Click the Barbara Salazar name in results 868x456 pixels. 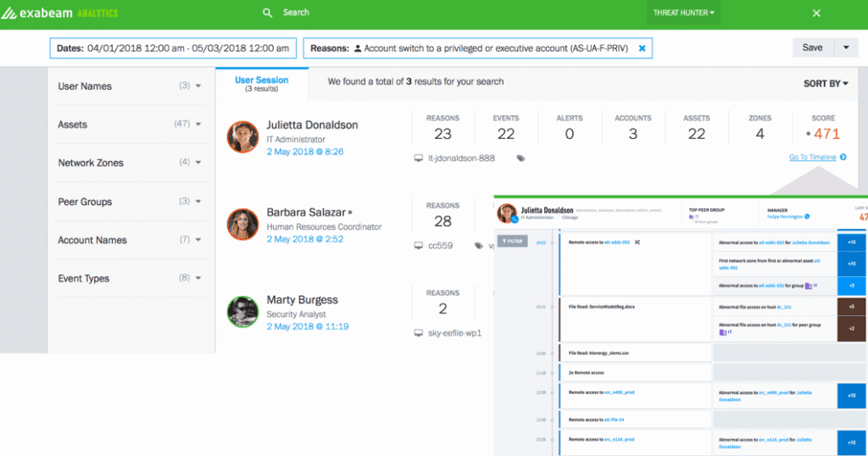[306, 213]
